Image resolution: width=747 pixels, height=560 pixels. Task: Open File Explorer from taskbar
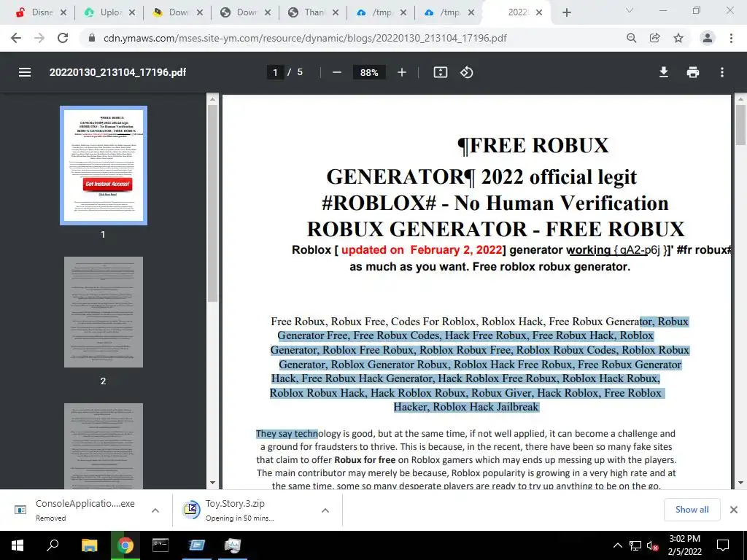click(89, 545)
